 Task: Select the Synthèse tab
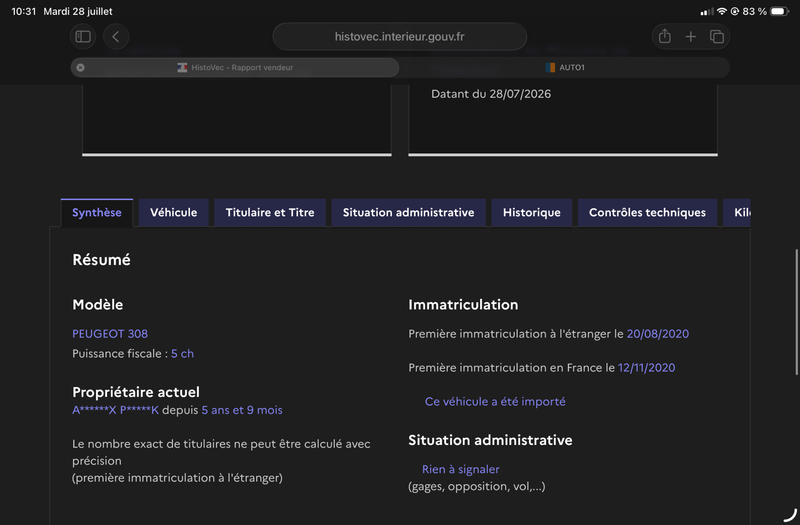point(97,213)
